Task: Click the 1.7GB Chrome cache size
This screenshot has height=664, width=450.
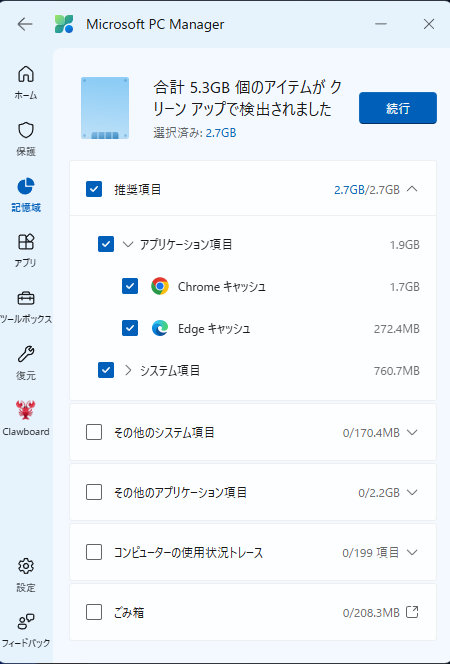Action: pos(405,287)
